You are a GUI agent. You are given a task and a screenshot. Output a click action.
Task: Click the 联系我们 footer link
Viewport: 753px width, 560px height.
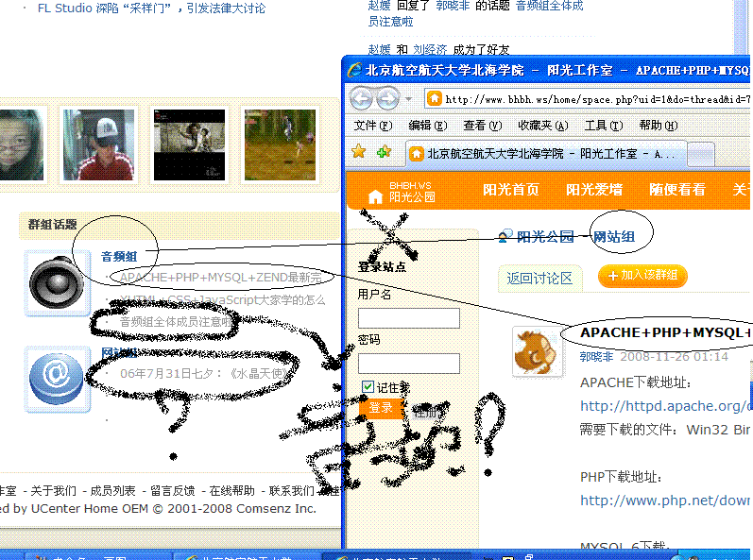(292, 491)
